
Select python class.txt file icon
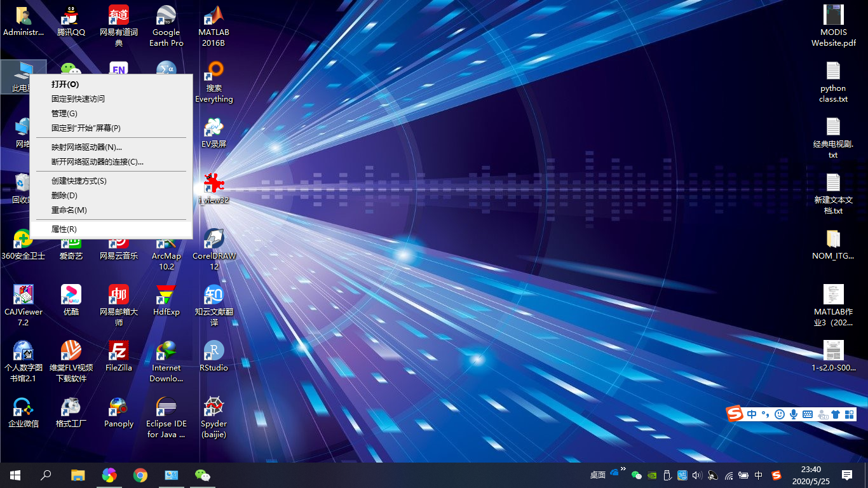[x=833, y=82]
